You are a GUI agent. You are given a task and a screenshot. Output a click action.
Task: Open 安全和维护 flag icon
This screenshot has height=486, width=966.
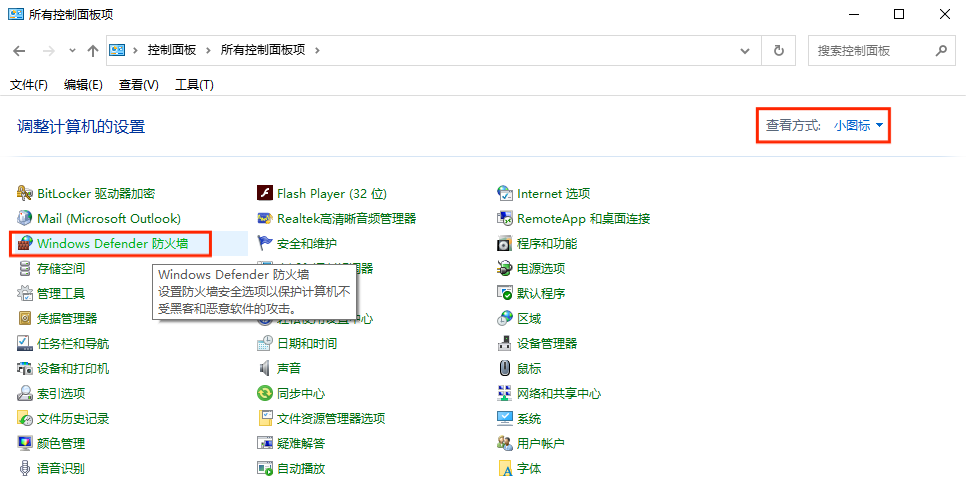(x=265, y=243)
